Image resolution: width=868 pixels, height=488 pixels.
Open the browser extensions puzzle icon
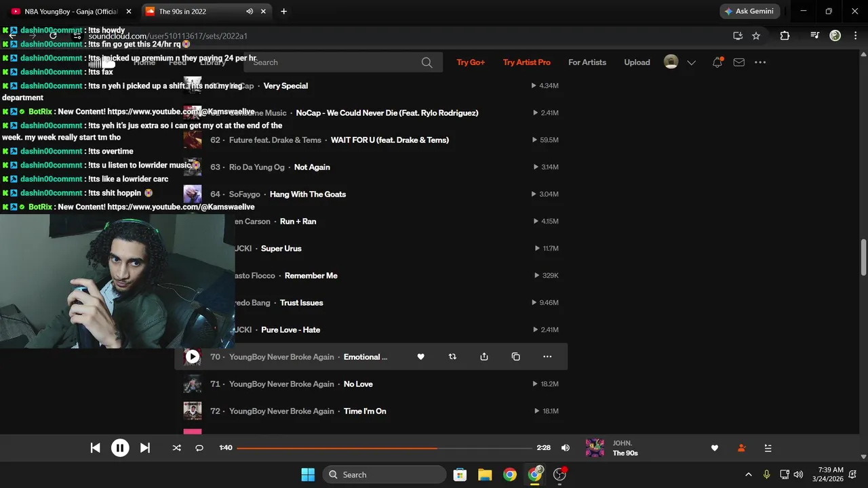tap(785, 36)
